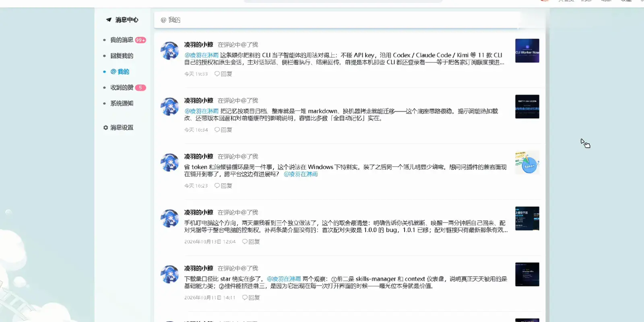Open 凌羽的小鲸 username on 12:04 comment
Screen dimensions: 644x322
pos(199,213)
